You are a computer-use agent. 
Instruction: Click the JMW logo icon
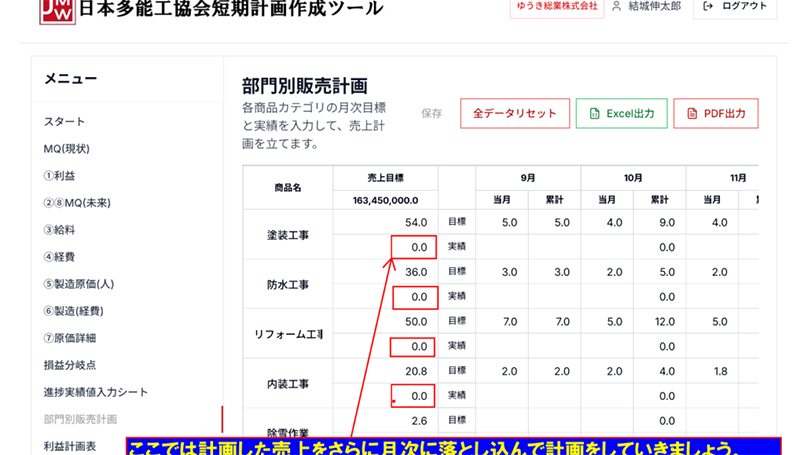(x=55, y=9)
